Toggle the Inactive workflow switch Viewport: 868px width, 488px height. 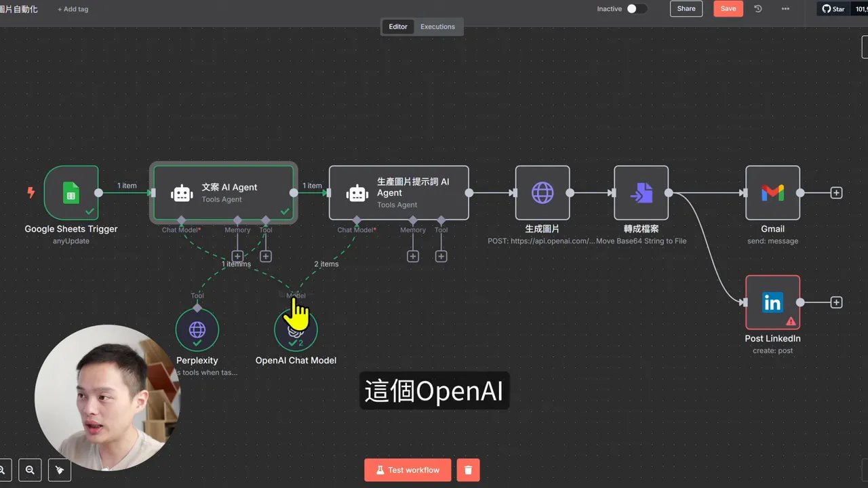point(637,9)
